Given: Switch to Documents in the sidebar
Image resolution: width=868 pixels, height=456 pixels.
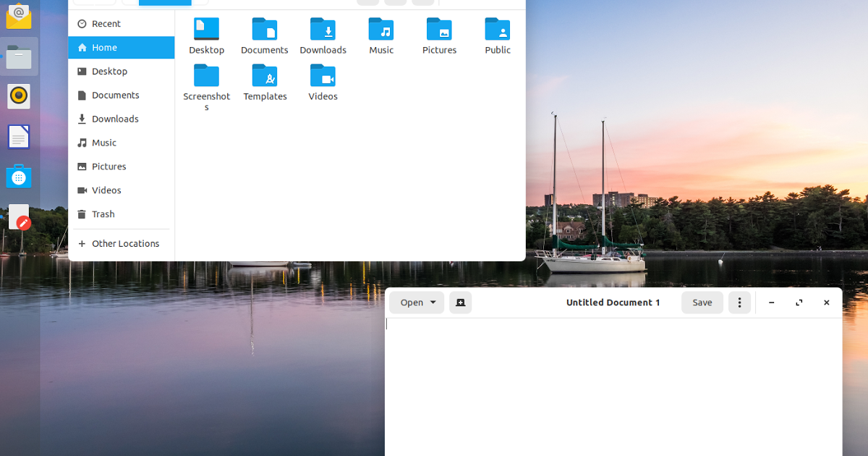Looking at the screenshot, I should coord(116,95).
